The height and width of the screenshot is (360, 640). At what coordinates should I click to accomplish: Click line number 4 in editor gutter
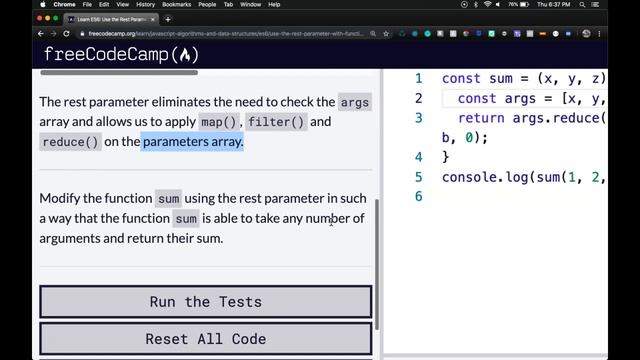click(419, 157)
